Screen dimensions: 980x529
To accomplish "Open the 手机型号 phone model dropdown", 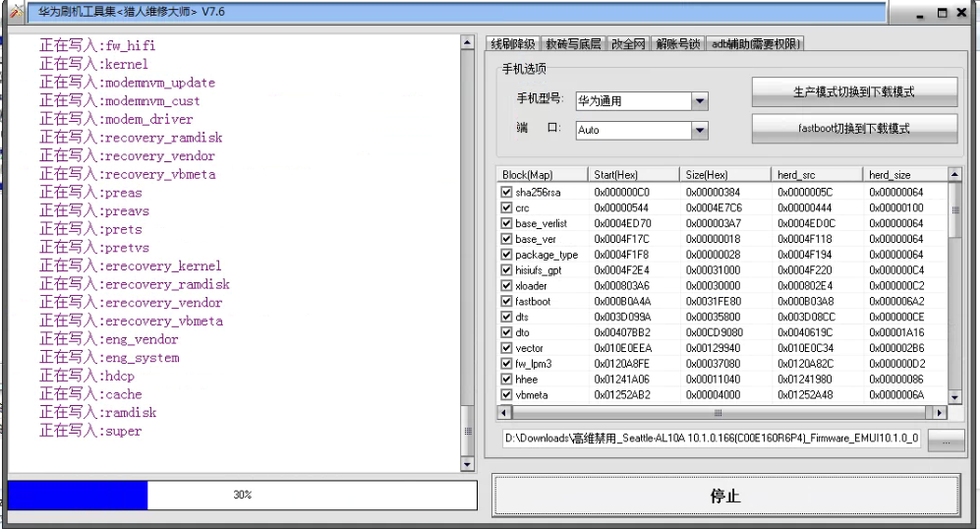I will [x=700, y=100].
